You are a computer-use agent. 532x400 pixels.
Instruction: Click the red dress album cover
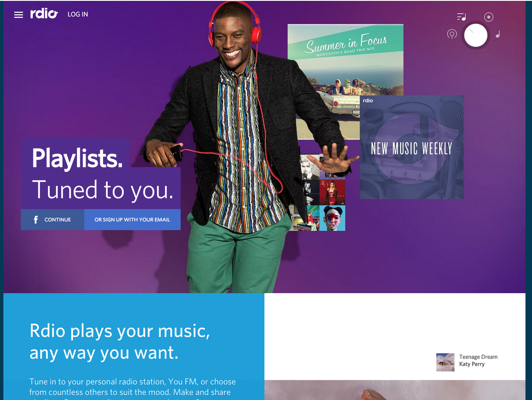(332, 192)
